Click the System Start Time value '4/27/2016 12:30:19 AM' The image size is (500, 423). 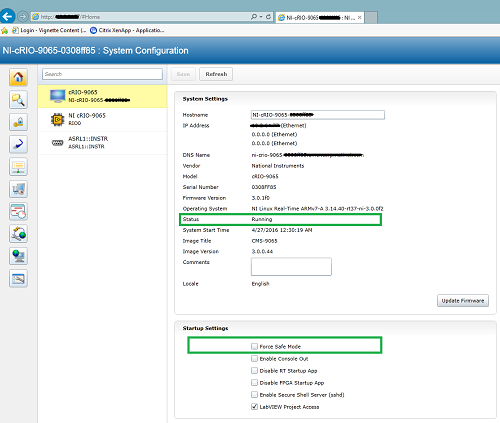click(282, 230)
